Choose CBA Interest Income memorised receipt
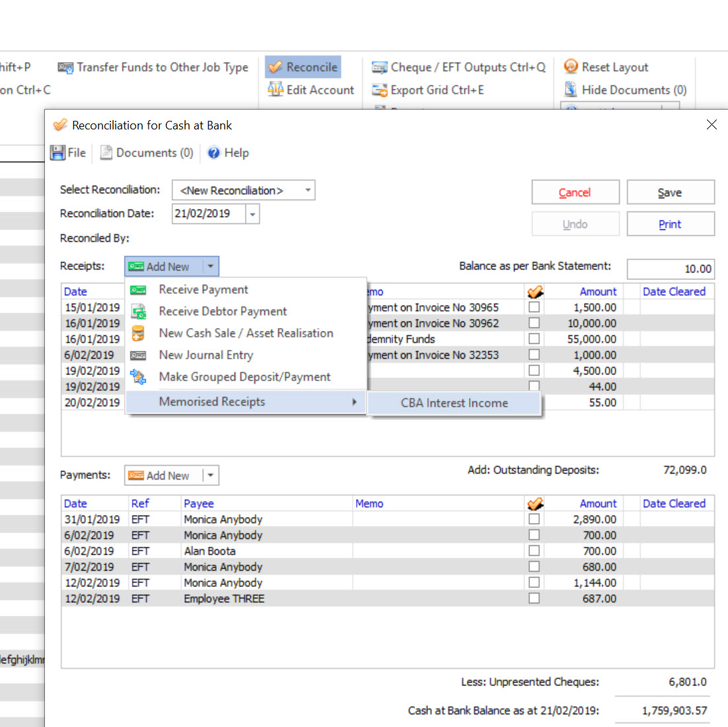Screen dimensions: 728x727 (x=454, y=403)
